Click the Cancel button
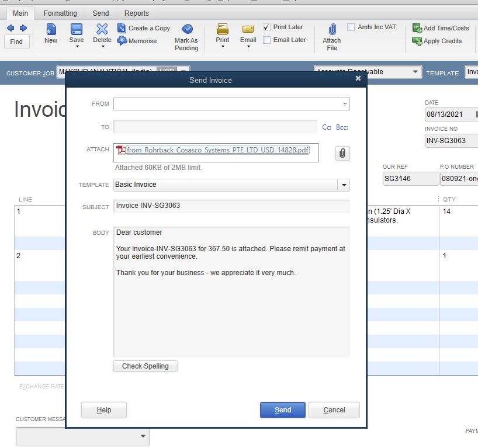Image resolution: width=478 pixels, height=448 pixels. point(334,410)
